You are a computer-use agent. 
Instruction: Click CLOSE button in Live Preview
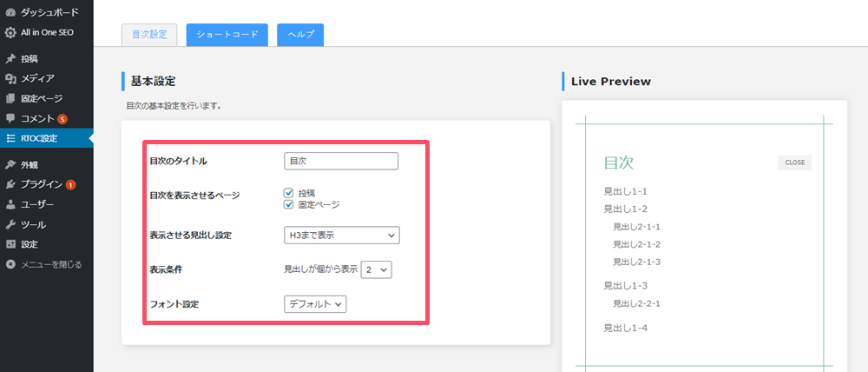[x=795, y=163]
